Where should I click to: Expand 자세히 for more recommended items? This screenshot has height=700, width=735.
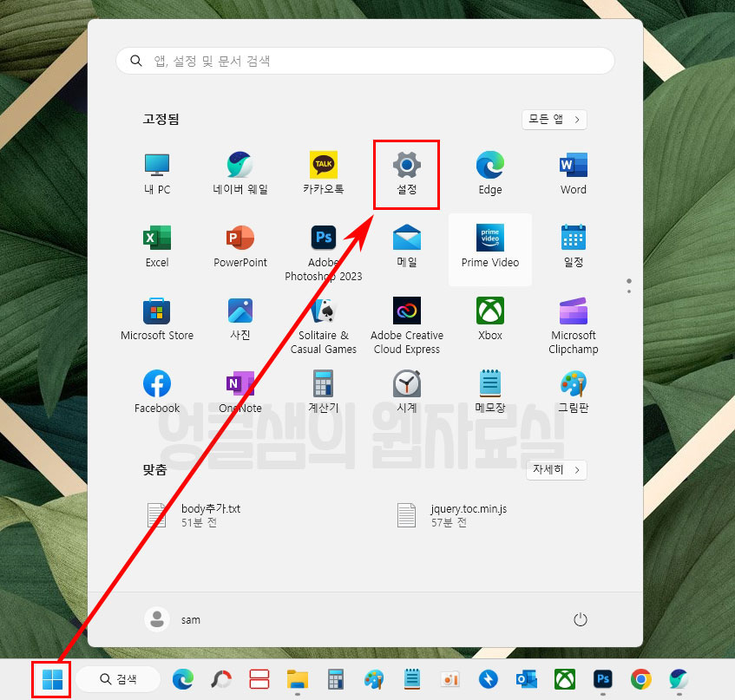[x=556, y=469]
